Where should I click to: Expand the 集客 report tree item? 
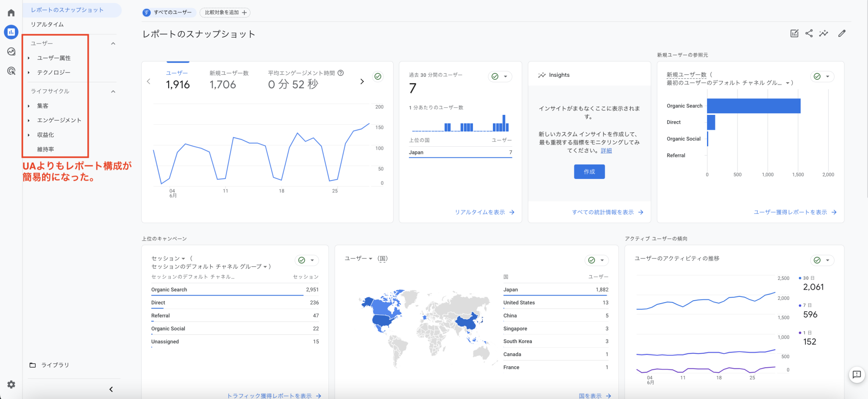click(29, 106)
